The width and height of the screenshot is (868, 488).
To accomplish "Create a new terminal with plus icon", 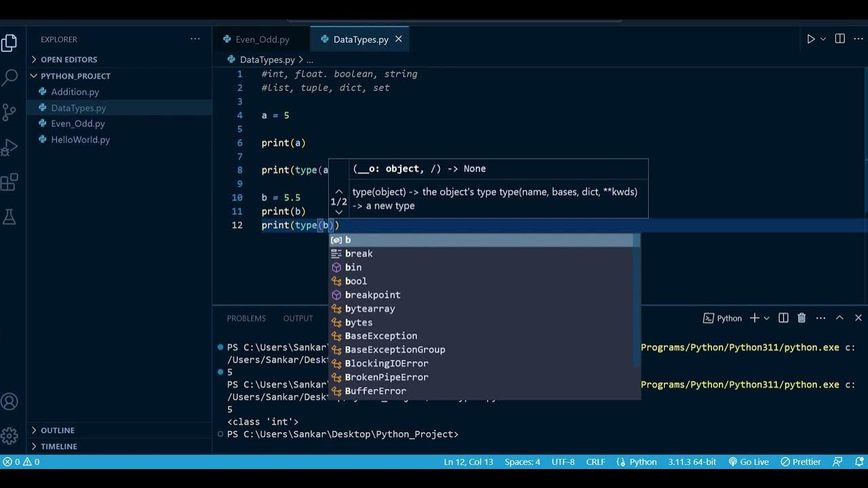I will pyautogui.click(x=754, y=318).
